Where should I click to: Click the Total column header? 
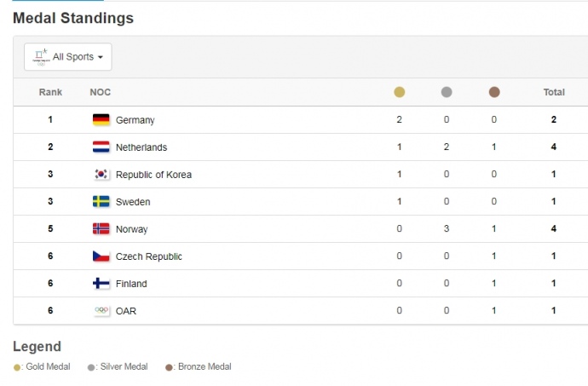tap(554, 92)
